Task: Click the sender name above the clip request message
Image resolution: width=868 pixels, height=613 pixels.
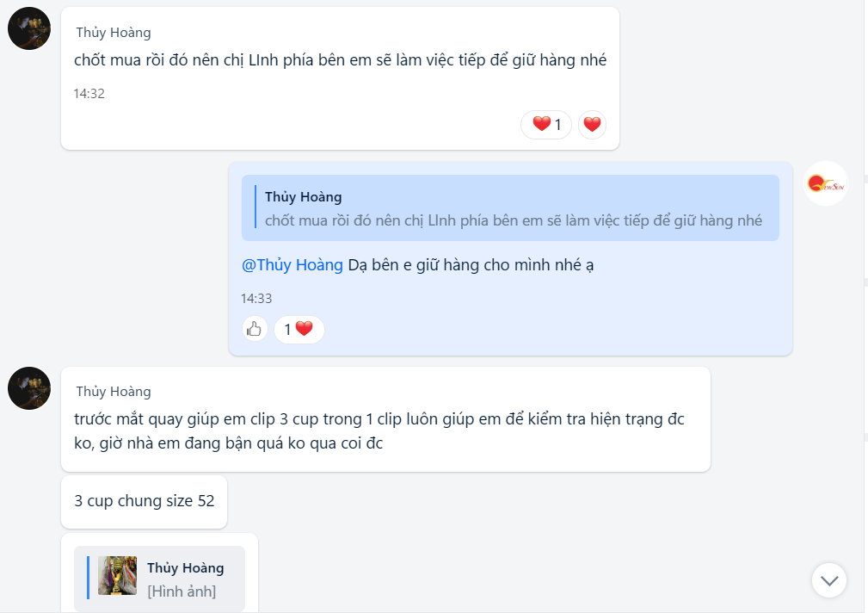Action: coord(114,392)
